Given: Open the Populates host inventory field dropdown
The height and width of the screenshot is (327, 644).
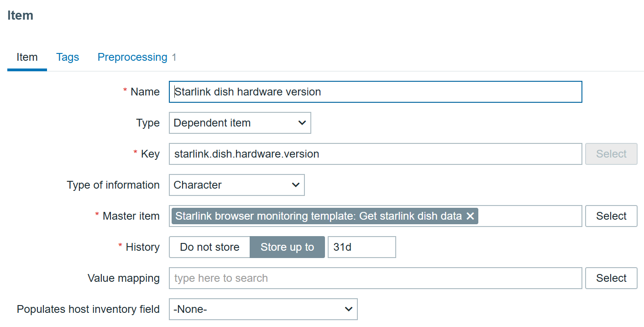Looking at the screenshot, I should [263, 309].
